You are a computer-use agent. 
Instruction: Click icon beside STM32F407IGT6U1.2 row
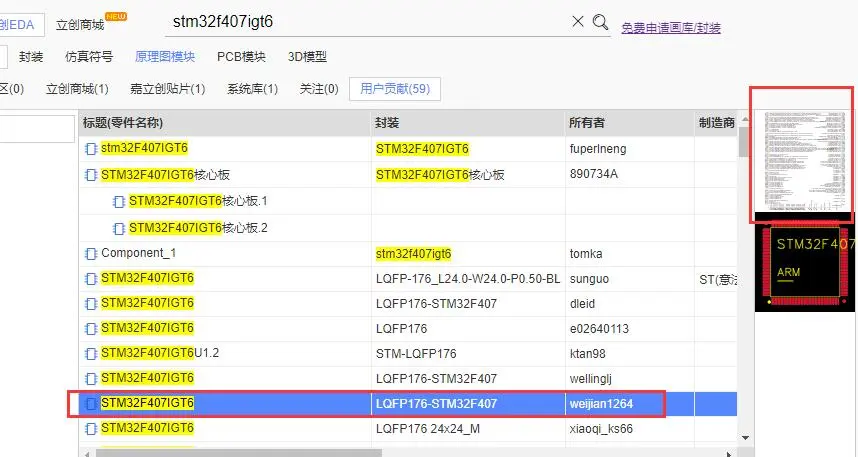[x=91, y=353]
